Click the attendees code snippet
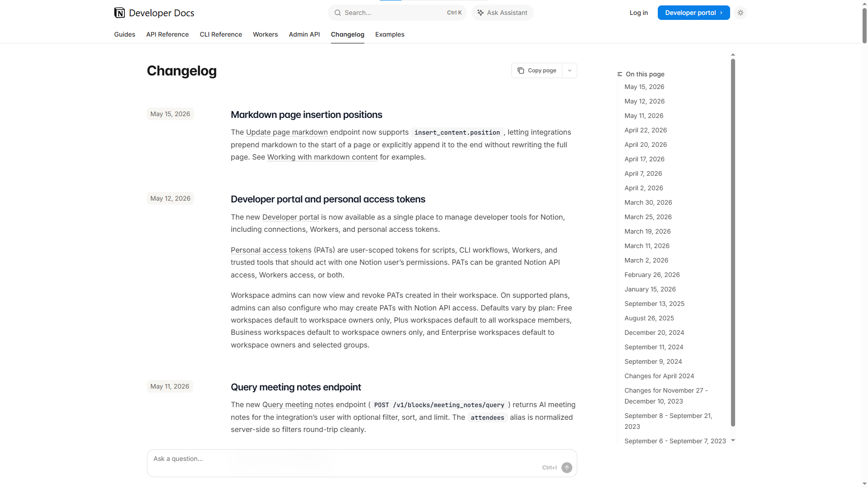This screenshot has height=488, width=868. 487,418
